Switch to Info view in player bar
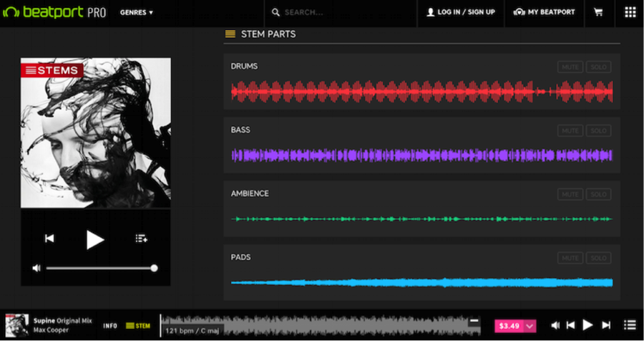 point(110,326)
